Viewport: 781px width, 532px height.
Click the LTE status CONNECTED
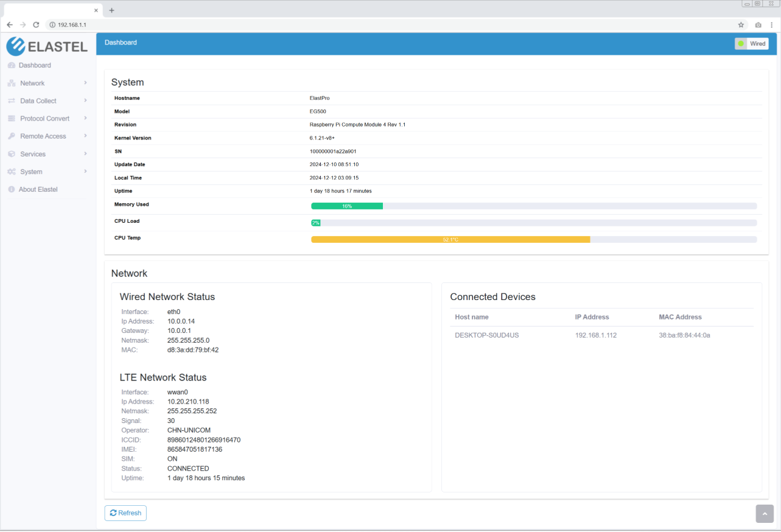[x=188, y=469]
